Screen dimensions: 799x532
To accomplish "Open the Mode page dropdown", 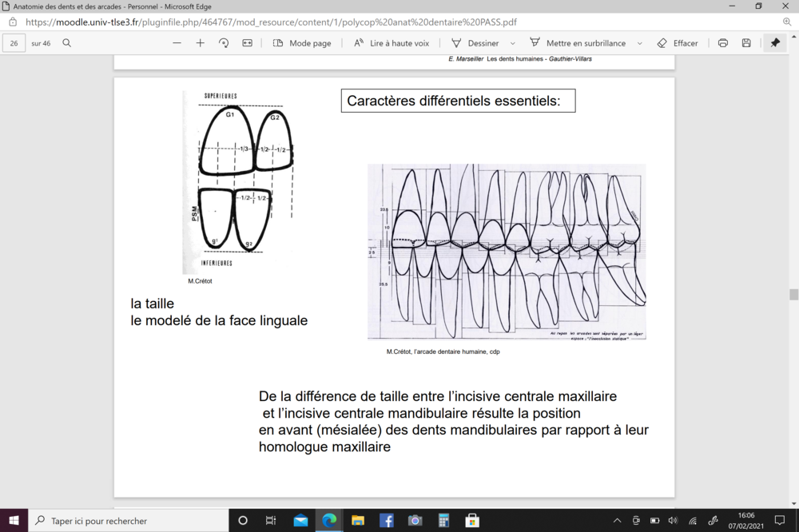I will pyautogui.click(x=303, y=43).
